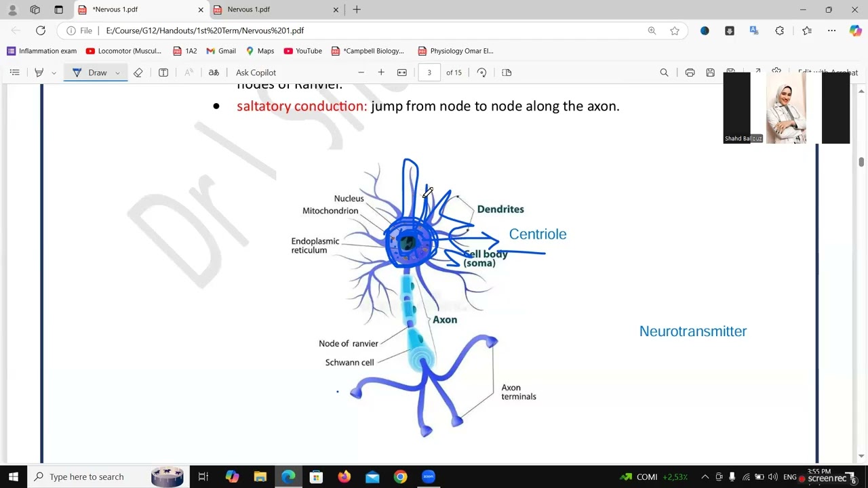Open the Gmail bookmark
This screenshot has height=488, width=868.
pos(220,51)
